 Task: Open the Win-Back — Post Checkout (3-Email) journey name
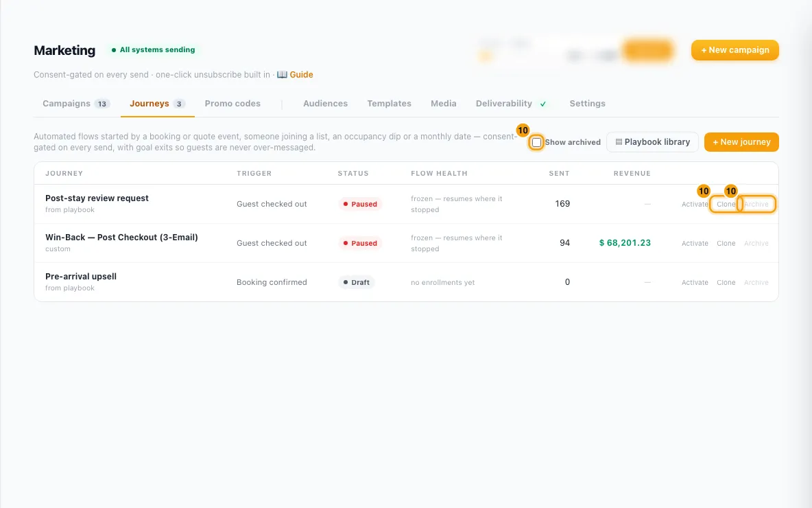pyautogui.click(x=121, y=238)
